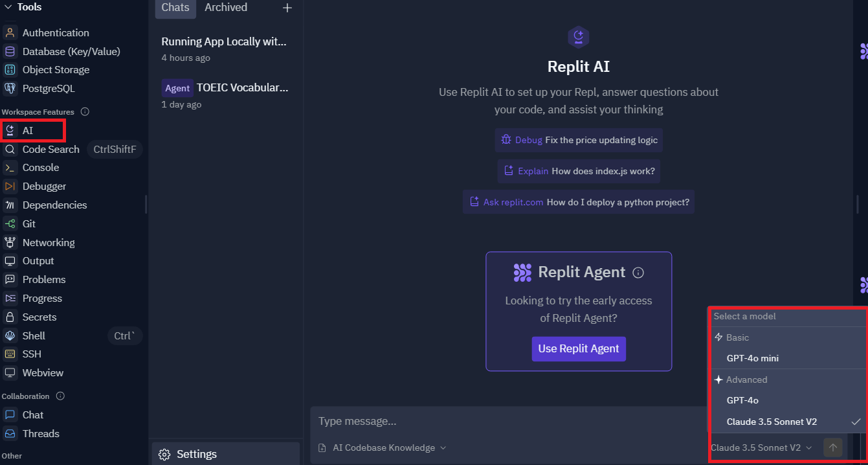Viewport: 868px width, 465px height.
Task: Open the Dependencies tool
Action: tap(54, 205)
